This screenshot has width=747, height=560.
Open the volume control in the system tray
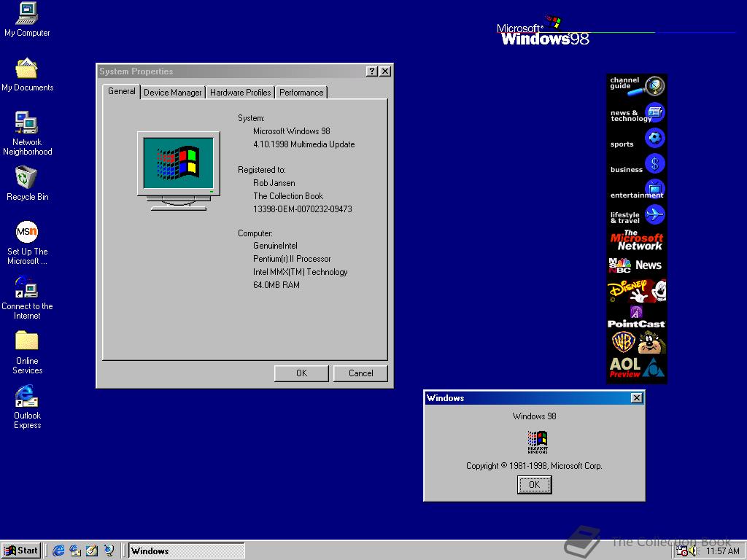point(693,551)
